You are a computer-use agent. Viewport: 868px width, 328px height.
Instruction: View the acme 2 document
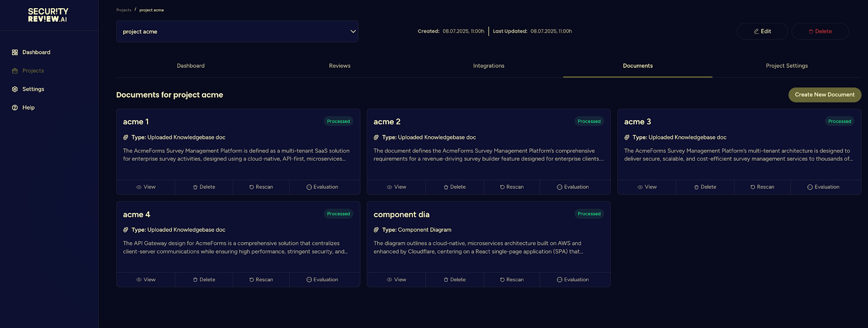coord(396,187)
